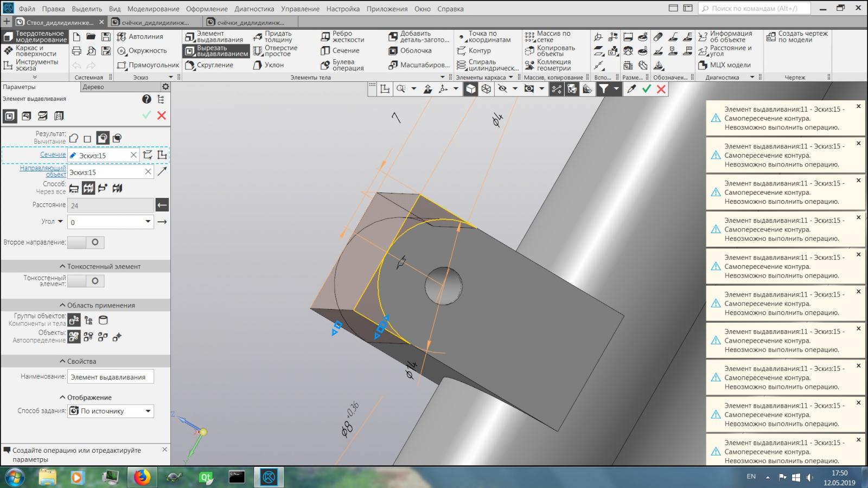Expand the Диагностика group arrow

pyautogui.click(x=752, y=78)
